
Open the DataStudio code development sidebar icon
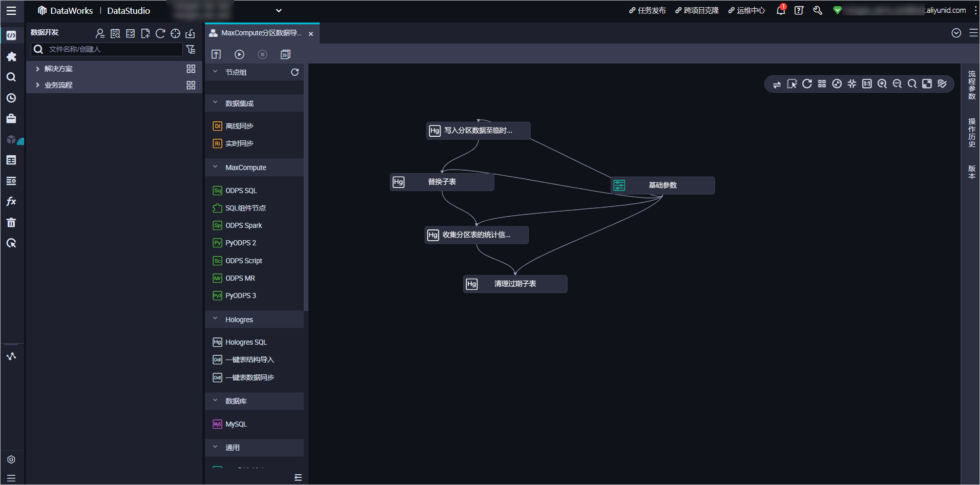(x=11, y=35)
